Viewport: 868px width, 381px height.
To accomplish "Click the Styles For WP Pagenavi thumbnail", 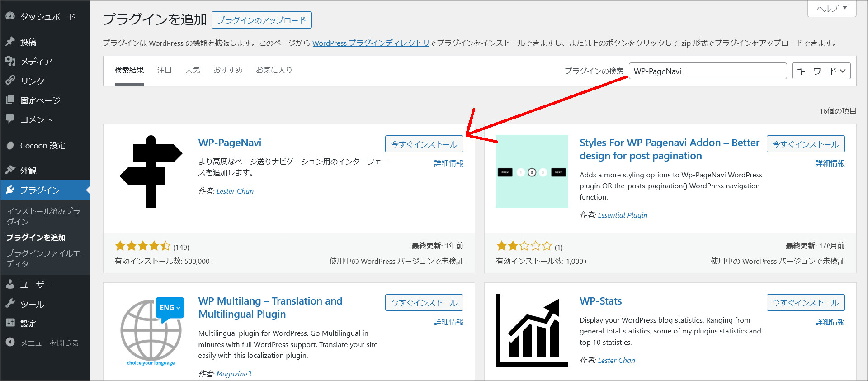I will click(x=532, y=171).
